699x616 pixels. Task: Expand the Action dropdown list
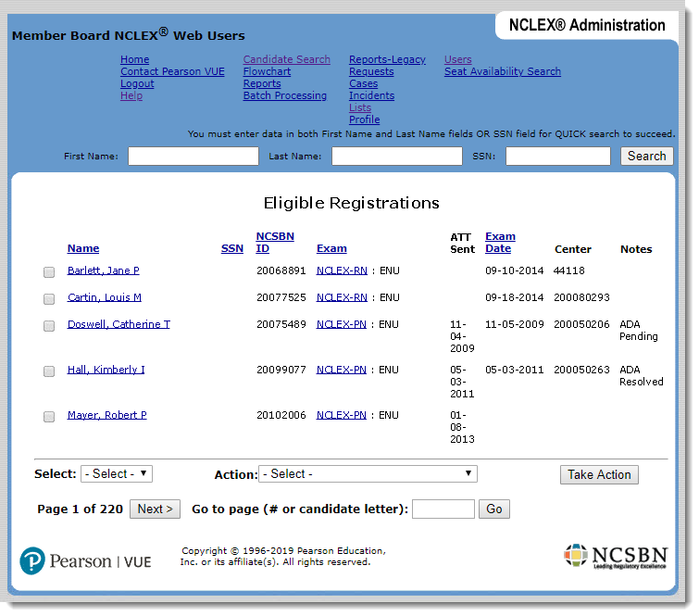click(x=368, y=473)
